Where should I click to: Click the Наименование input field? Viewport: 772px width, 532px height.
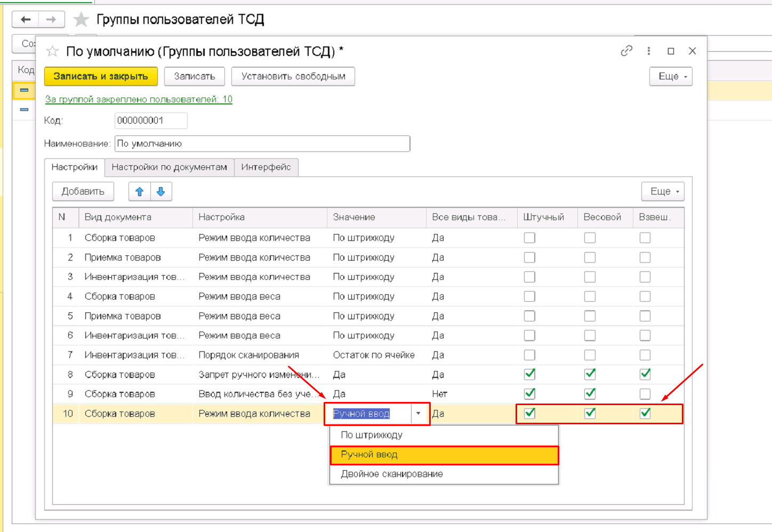click(x=262, y=143)
